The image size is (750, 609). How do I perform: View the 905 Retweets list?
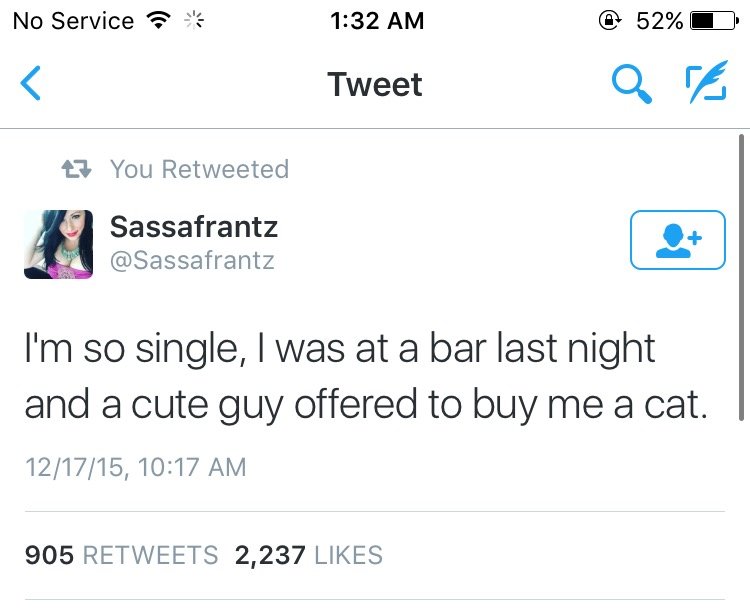pos(121,555)
